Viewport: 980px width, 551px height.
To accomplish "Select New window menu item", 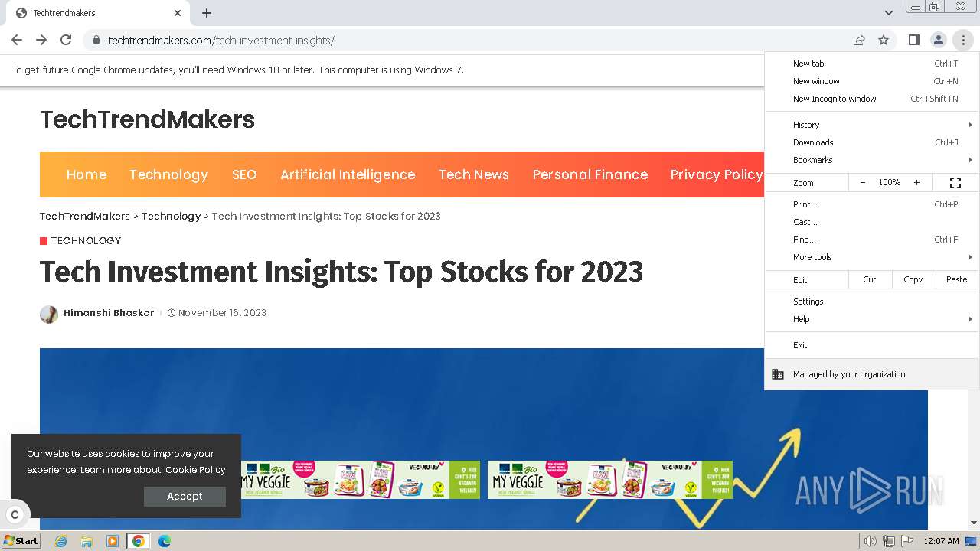I will point(872,81).
